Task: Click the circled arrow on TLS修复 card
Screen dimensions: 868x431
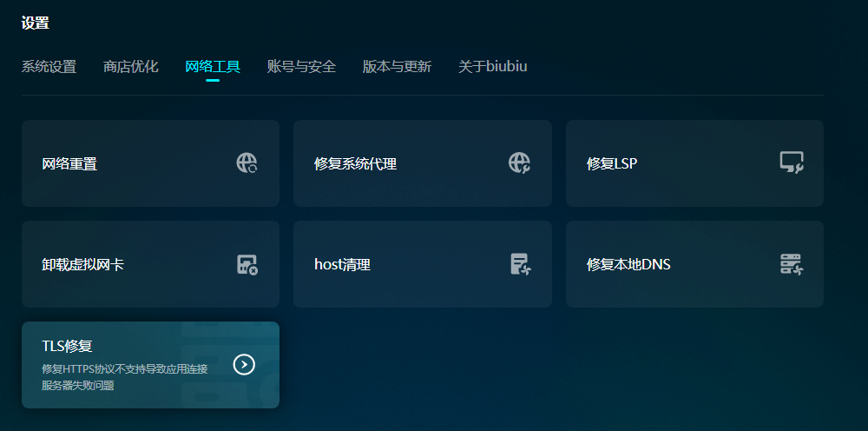Action: (x=245, y=364)
